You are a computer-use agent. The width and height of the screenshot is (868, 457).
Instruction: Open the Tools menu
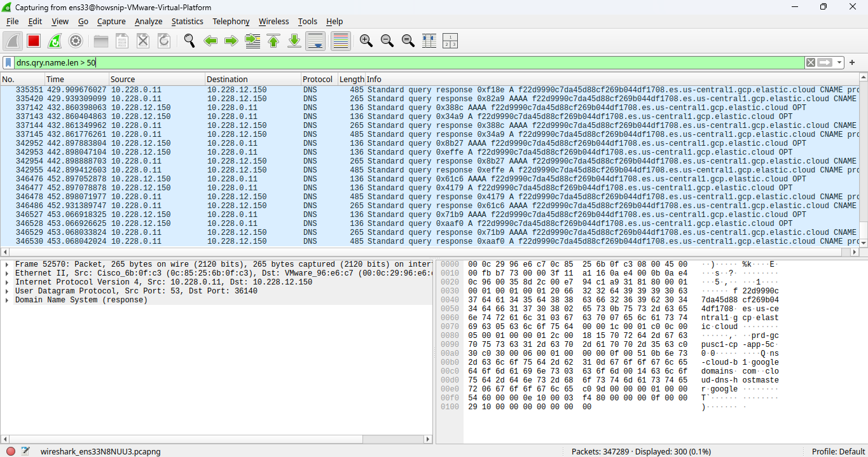click(308, 21)
